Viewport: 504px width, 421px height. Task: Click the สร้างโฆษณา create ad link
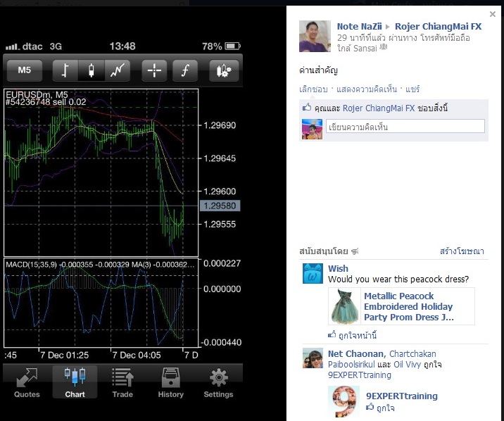(x=462, y=251)
